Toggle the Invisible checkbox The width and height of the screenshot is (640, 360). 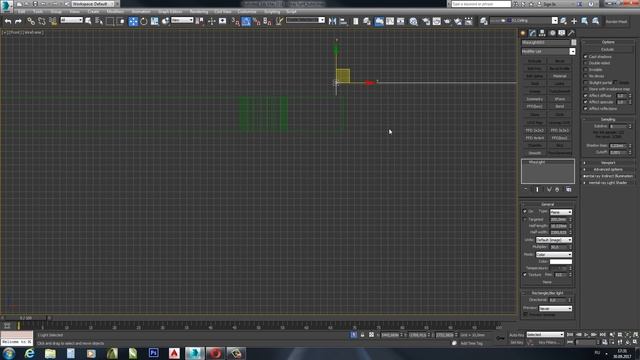[586, 70]
